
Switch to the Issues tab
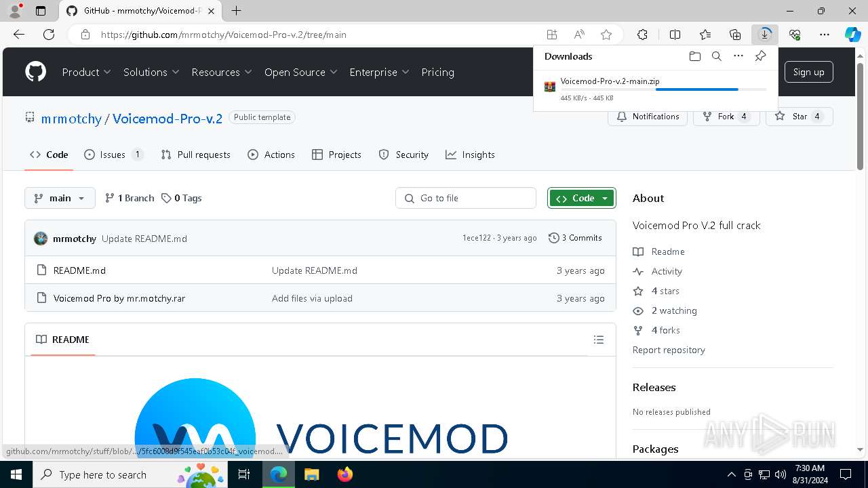113,155
